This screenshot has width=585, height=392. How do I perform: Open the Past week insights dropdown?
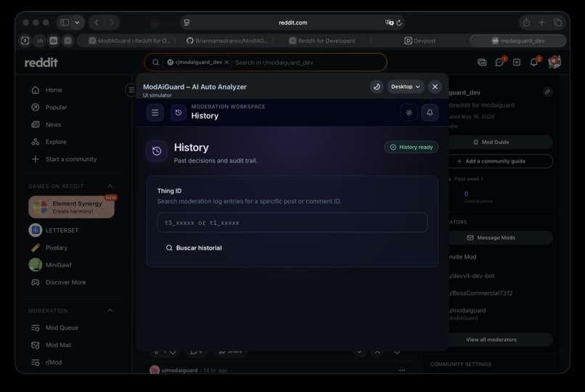469,179
